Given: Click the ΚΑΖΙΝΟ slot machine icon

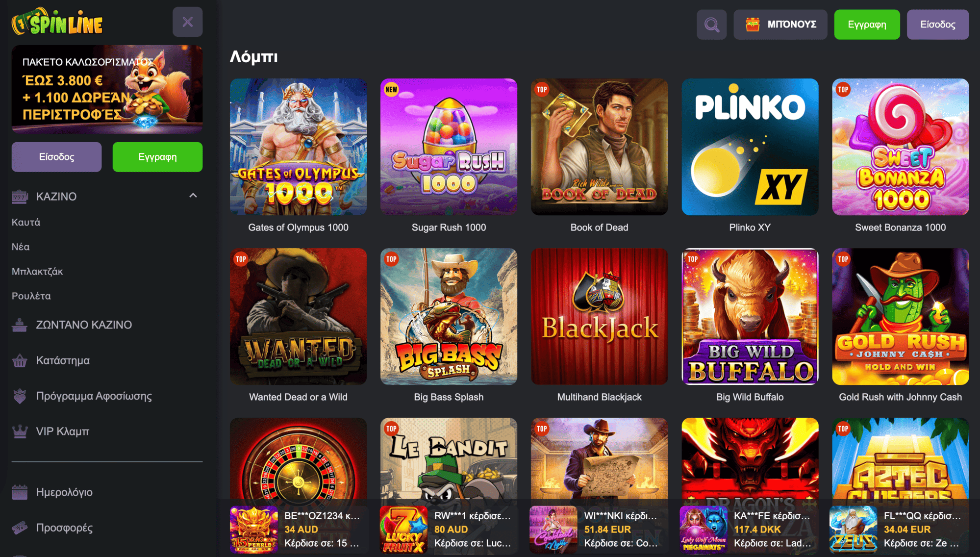Looking at the screenshot, I should tap(20, 197).
